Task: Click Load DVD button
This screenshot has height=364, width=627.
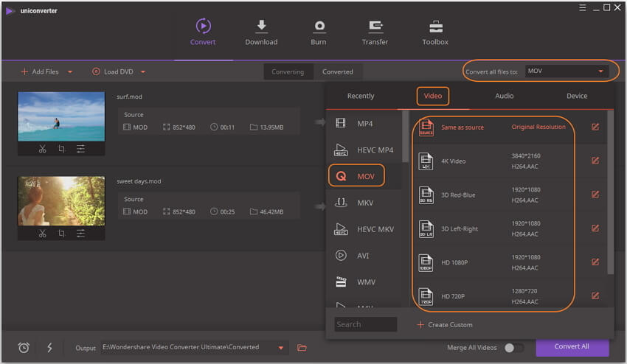Action: coord(113,71)
